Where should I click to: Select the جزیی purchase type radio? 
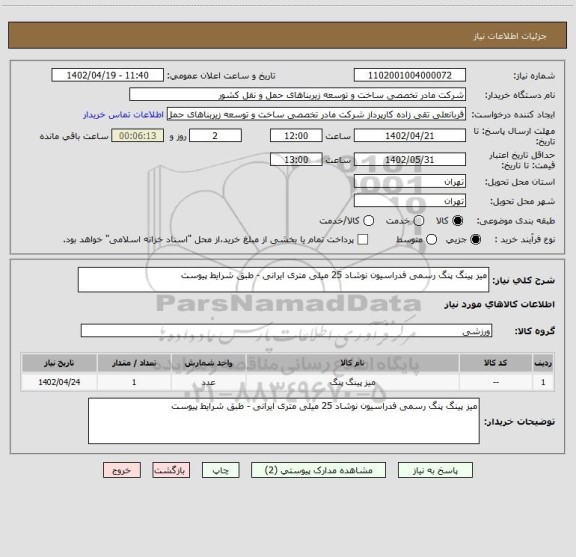(x=476, y=240)
